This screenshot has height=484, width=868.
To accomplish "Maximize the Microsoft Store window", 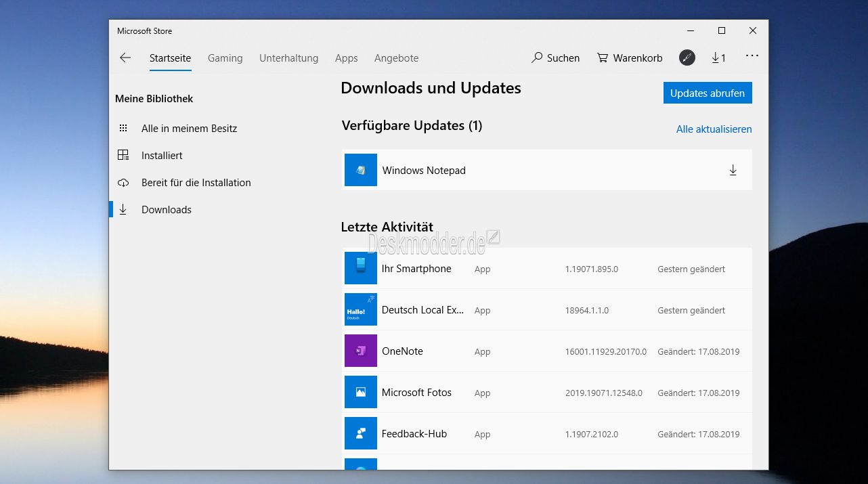I will point(722,30).
